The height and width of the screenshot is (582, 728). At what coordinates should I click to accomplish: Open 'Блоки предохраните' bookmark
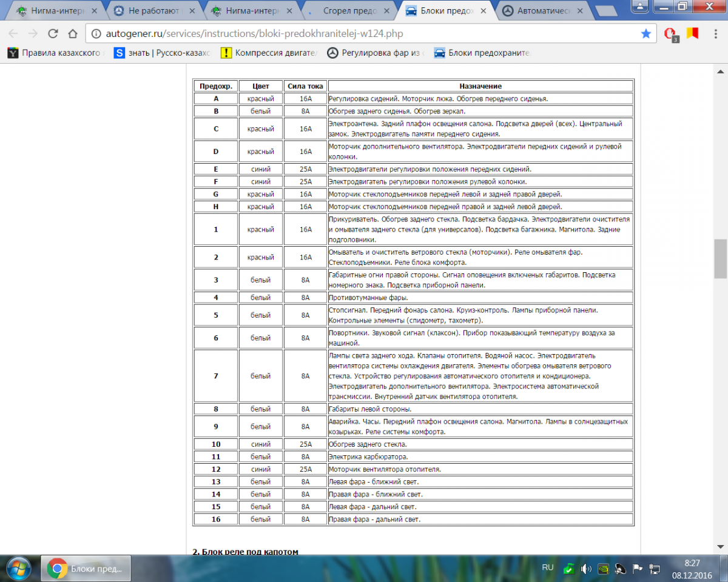pos(482,53)
